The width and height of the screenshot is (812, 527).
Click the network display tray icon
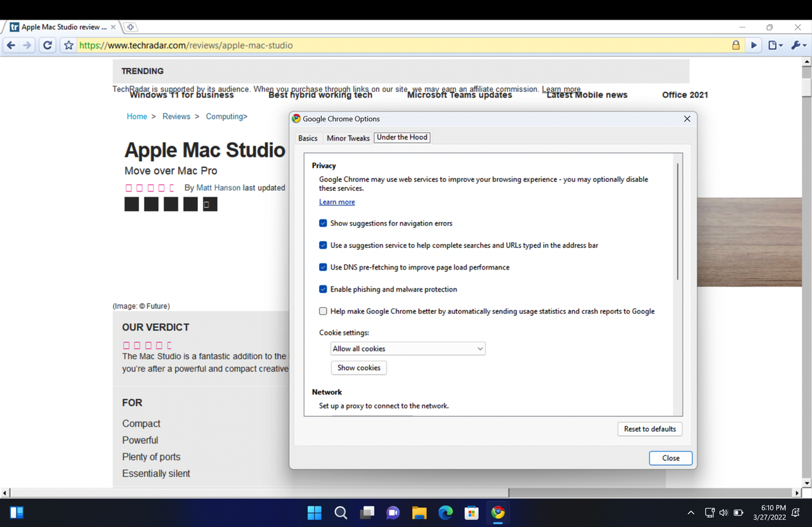click(x=710, y=512)
